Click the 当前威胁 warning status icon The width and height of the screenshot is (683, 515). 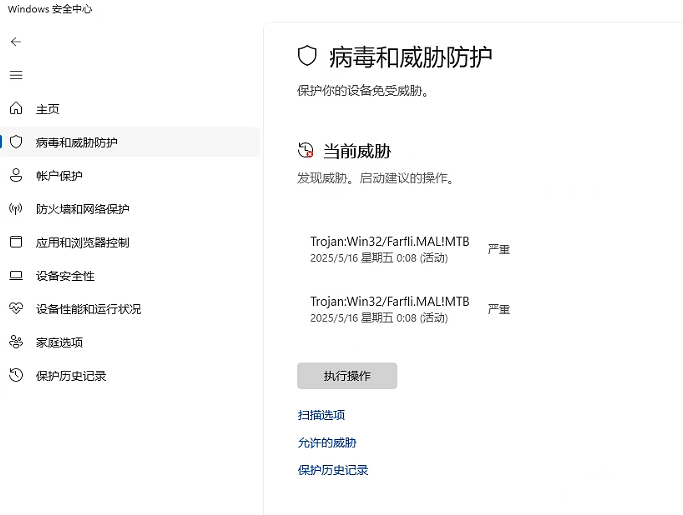click(x=306, y=151)
